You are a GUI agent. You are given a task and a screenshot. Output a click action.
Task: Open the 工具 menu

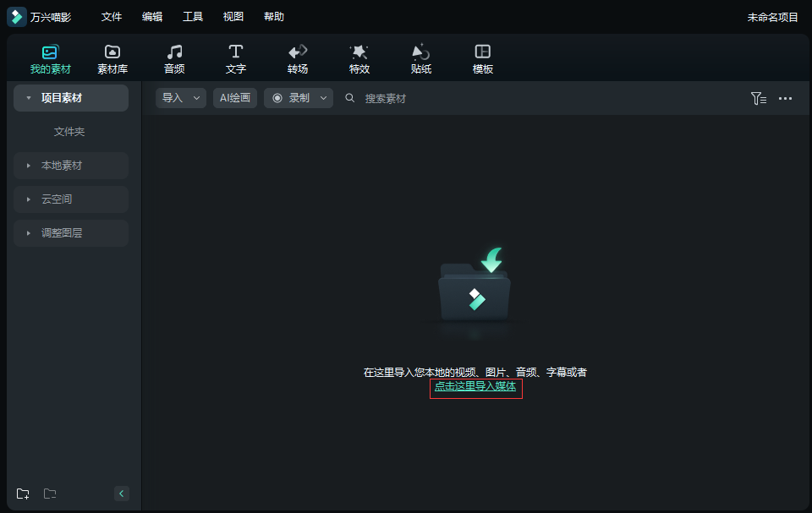coord(193,17)
